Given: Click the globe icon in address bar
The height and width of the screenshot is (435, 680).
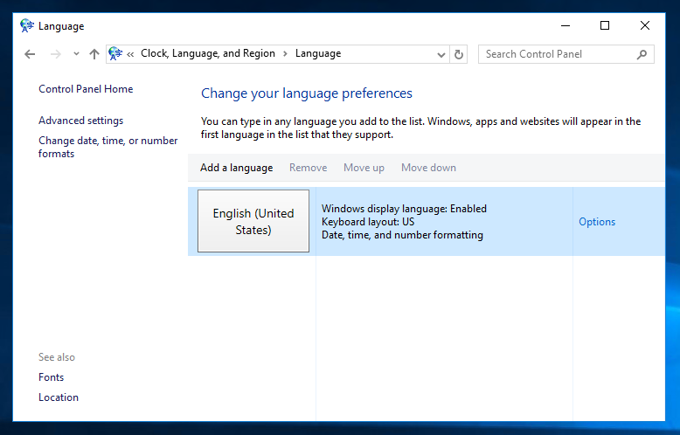Looking at the screenshot, I should pyautogui.click(x=115, y=54).
